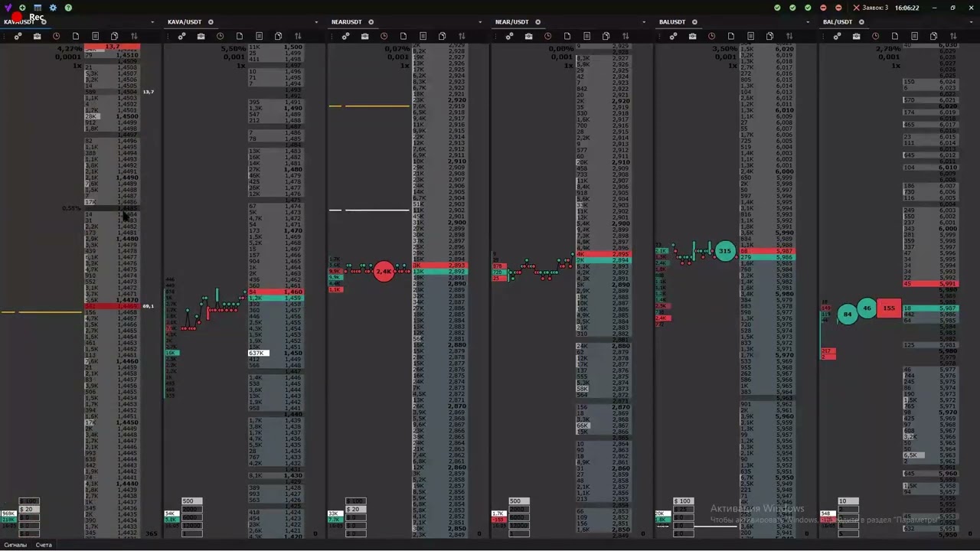Toggle BALUSDT panel clock icon
Viewport: 980px width, 551px height.
711,36
